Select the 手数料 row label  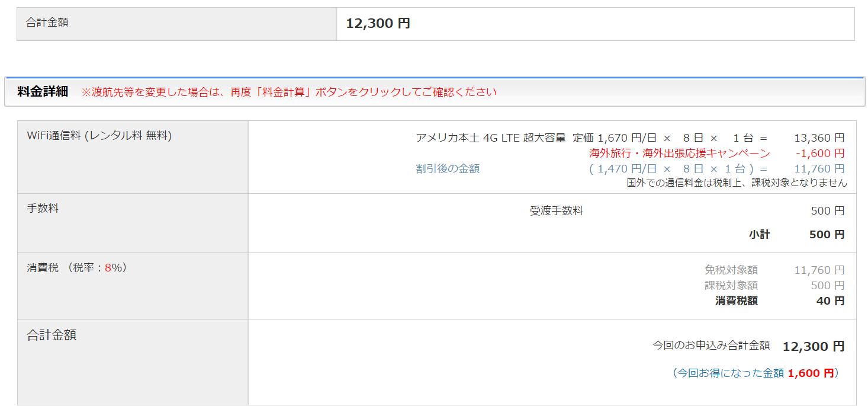coord(43,209)
